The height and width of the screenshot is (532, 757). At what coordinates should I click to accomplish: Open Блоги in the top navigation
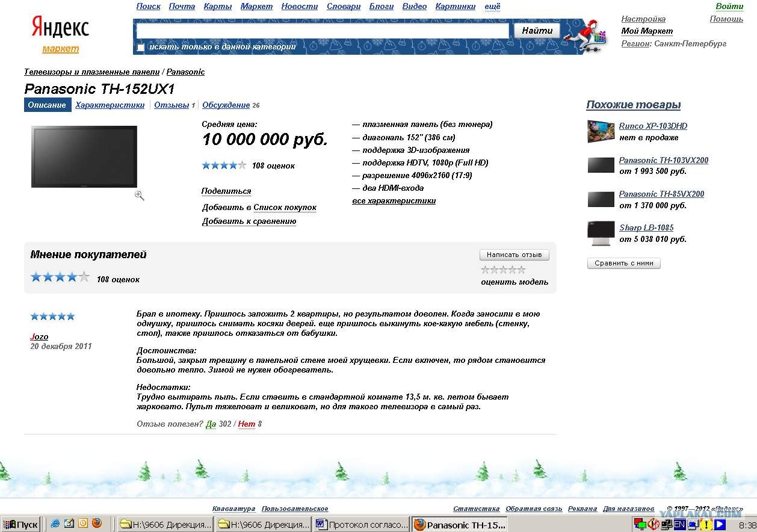[382, 6]
